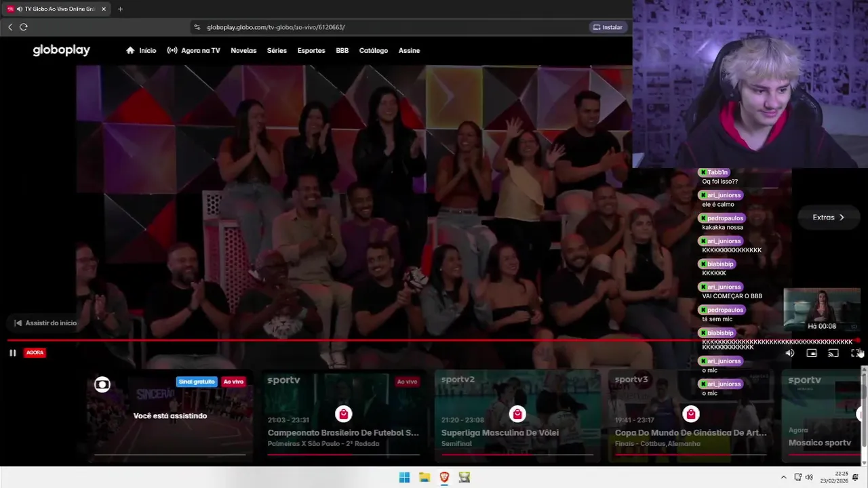Open the Séries menu item
This screenshot has width=868, height=488.
click(277, 50)
